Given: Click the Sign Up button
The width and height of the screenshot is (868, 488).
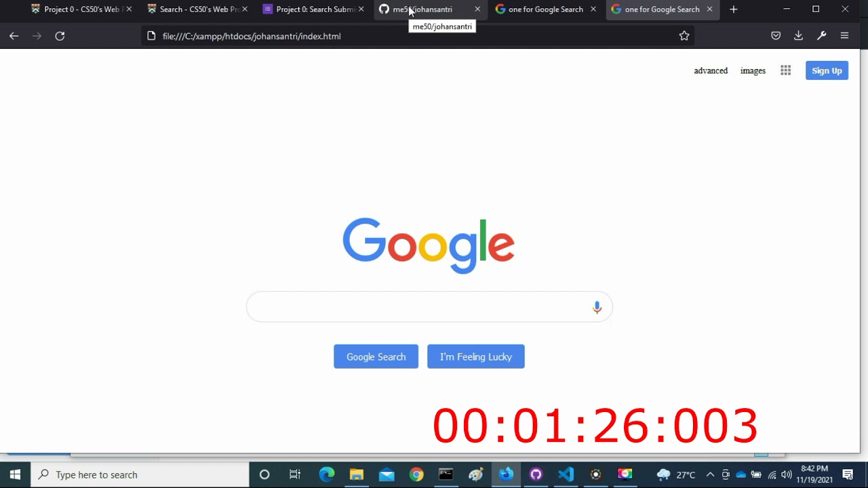Looking at the screenshot, I should 827,70.
